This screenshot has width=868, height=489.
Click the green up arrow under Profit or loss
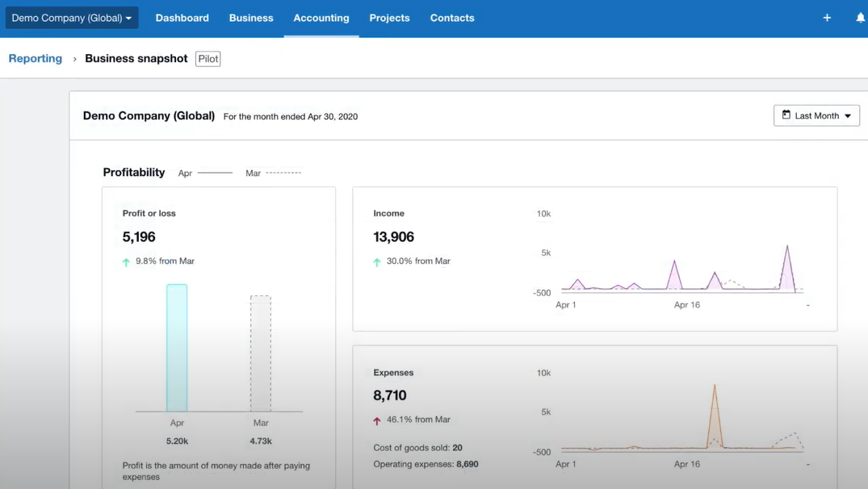(126, 261)
